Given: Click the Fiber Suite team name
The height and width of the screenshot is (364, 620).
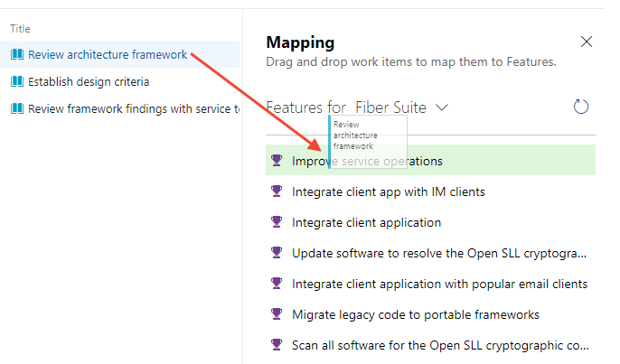Looking at the screenshot, I should [390, 107].
